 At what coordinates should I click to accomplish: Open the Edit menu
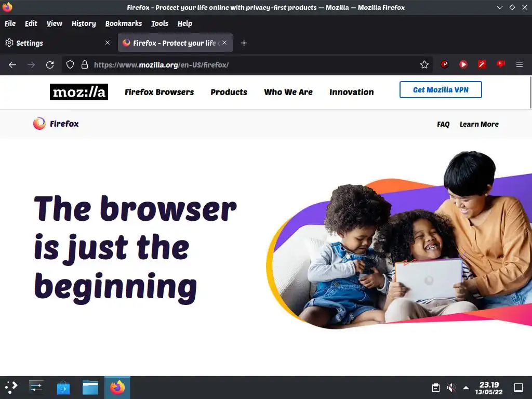pos(31,23)
